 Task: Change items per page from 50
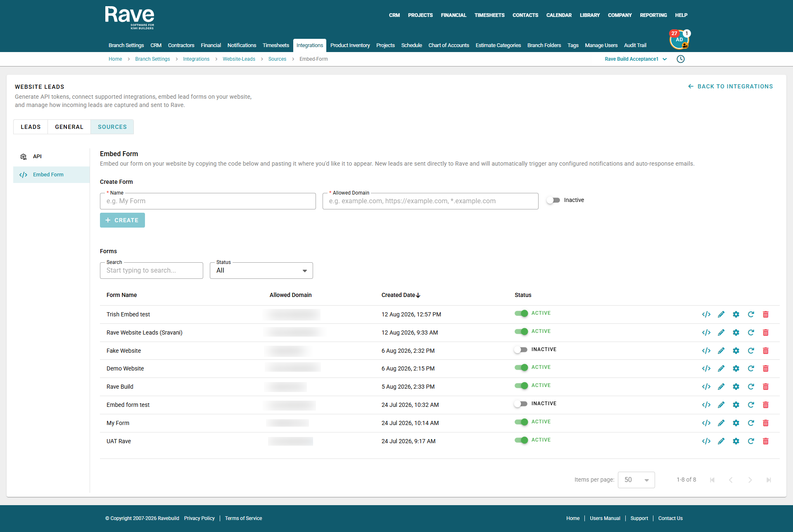pyautogui.click(x=636, y=480)
